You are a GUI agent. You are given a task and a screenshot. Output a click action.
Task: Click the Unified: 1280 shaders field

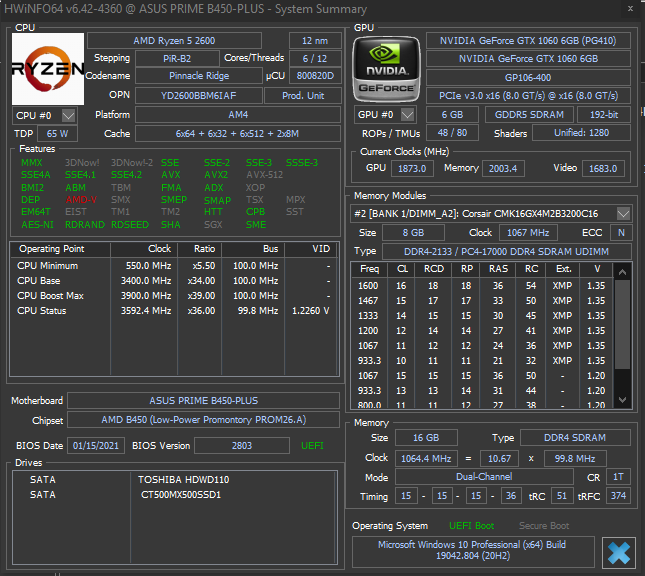tap(581, 132)
